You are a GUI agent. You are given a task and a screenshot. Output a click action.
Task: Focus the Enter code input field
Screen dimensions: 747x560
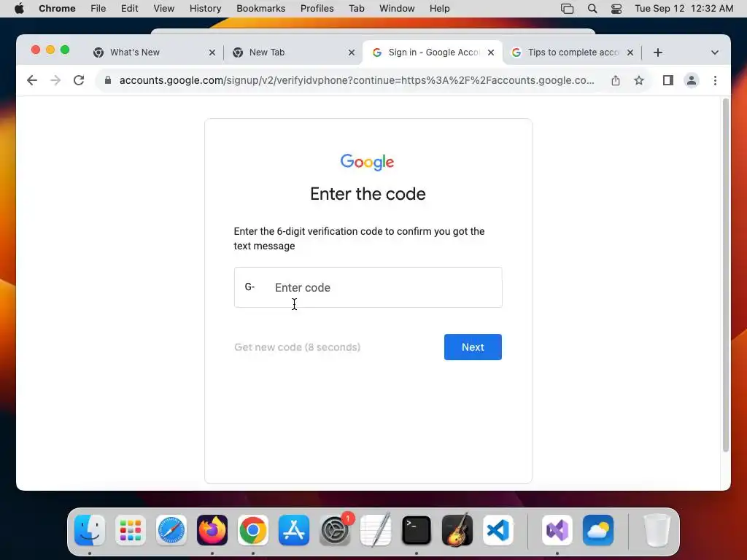coord(368,287)
